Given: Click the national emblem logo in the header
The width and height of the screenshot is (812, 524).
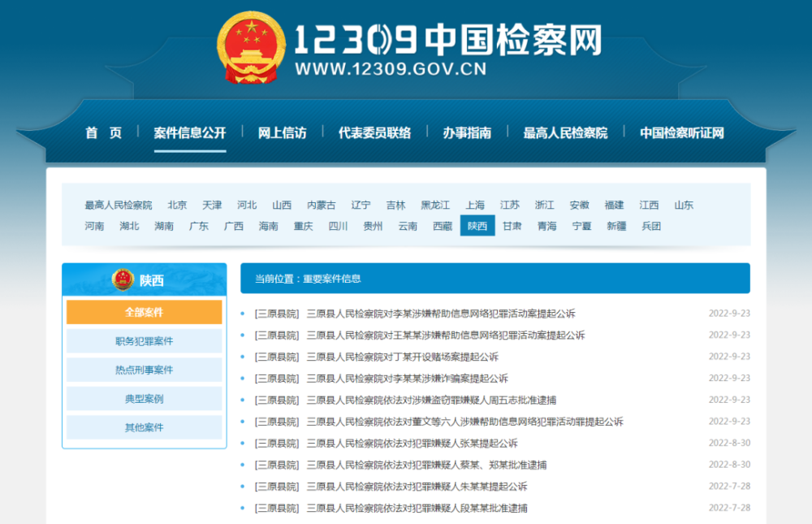Looking at the screenshot, I should coord(251,48).
